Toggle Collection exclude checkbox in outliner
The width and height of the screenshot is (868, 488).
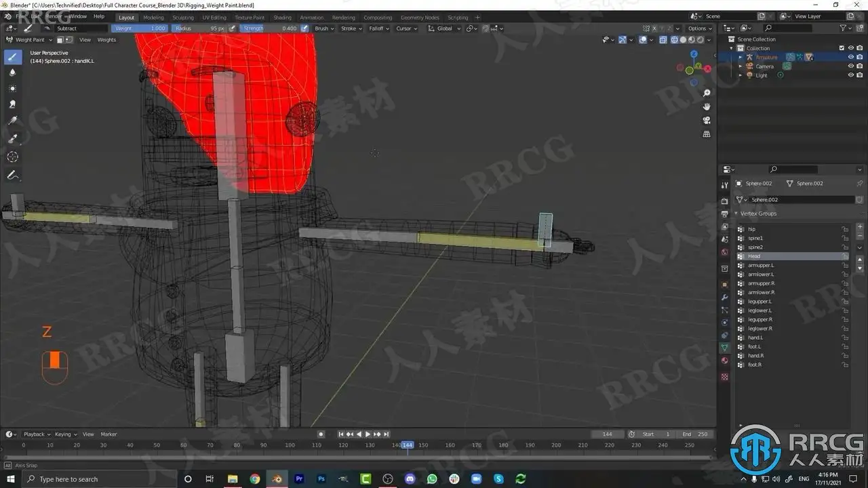[842, 48]
